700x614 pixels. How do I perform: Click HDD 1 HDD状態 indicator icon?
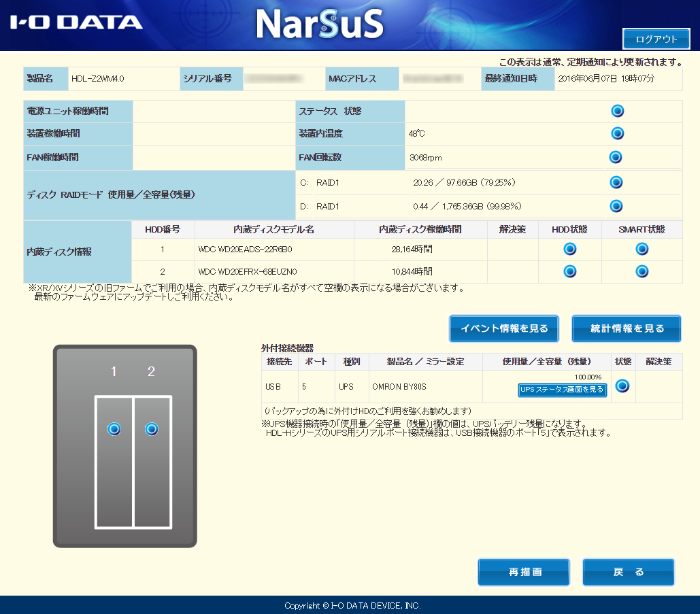coord(570,249)
